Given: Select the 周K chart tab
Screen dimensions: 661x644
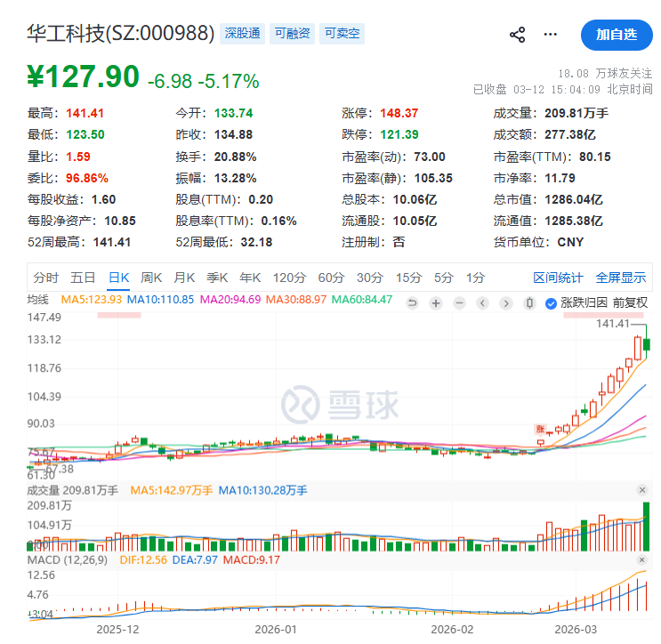Looking at the screenshot, I should click(x=151, y=278).
